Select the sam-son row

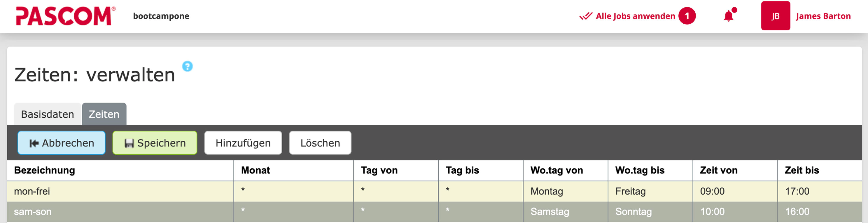point(33,212)
